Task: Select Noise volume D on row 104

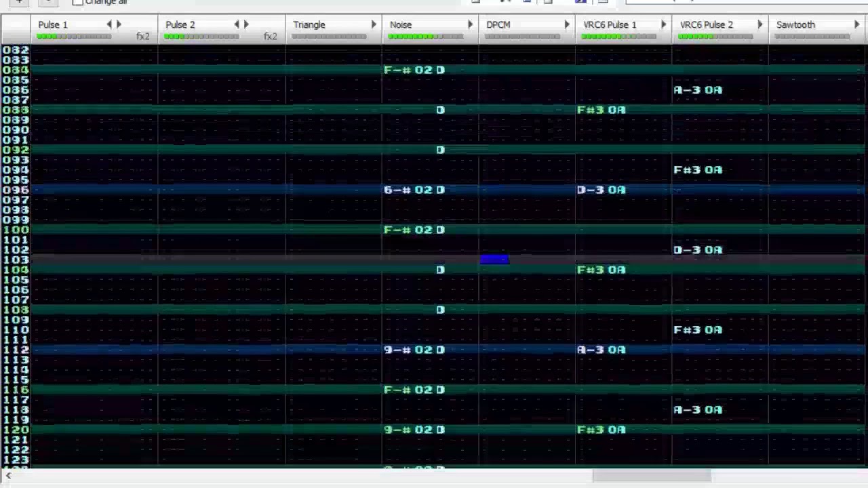Action: coord(441,270)
